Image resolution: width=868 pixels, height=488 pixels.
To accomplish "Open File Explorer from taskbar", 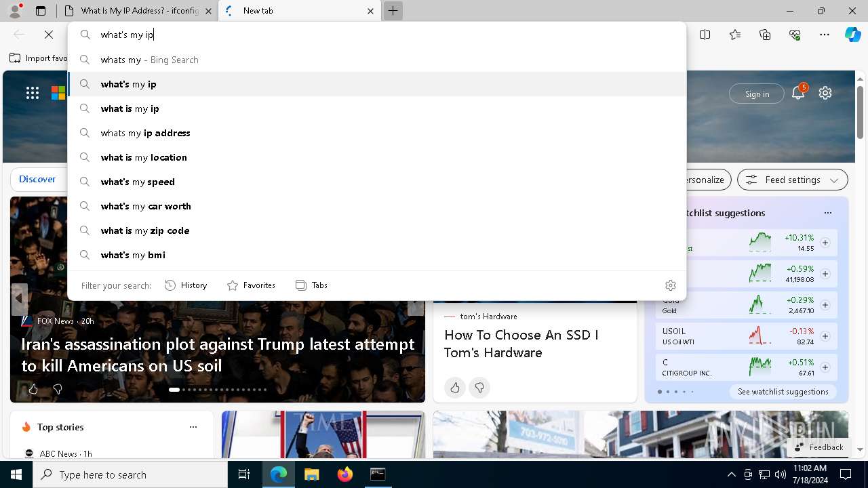I will 311,474.
